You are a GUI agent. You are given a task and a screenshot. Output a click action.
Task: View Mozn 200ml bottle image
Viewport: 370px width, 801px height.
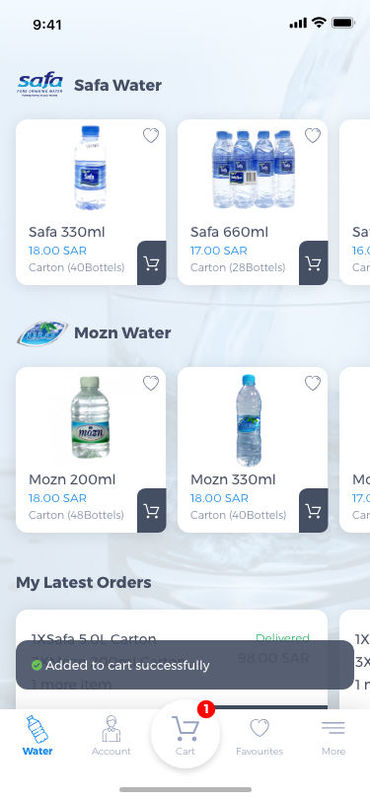coord(90,417)
